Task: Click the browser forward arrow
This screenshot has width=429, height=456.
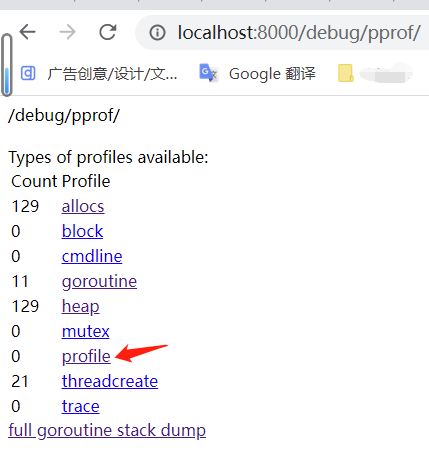Action: (67, 32)
